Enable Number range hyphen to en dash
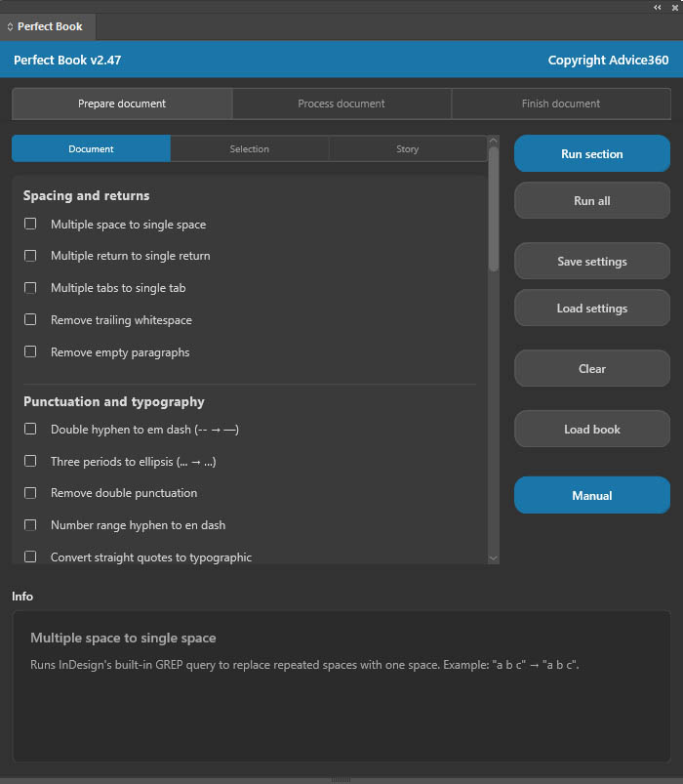 click(x=30, y=525)
